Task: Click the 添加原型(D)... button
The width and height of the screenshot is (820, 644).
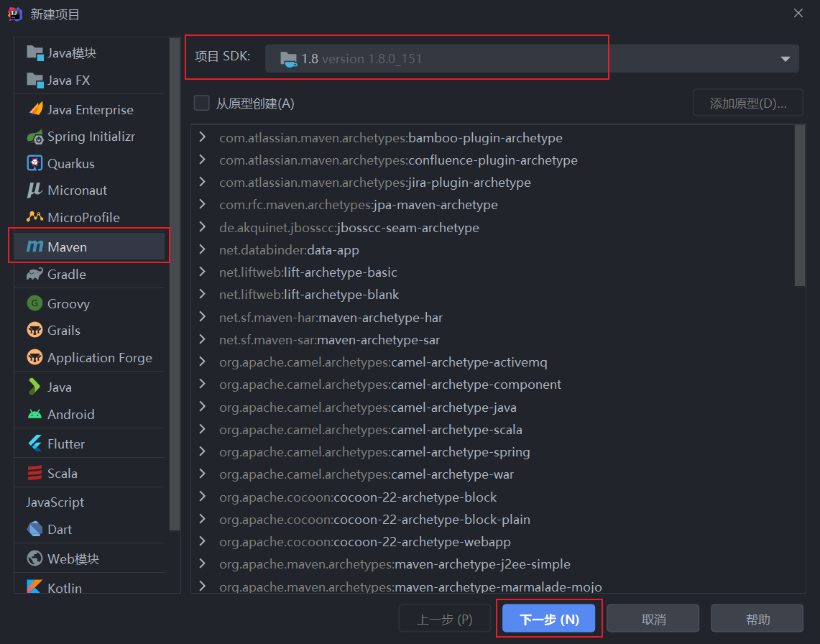Action: (748, 103)
